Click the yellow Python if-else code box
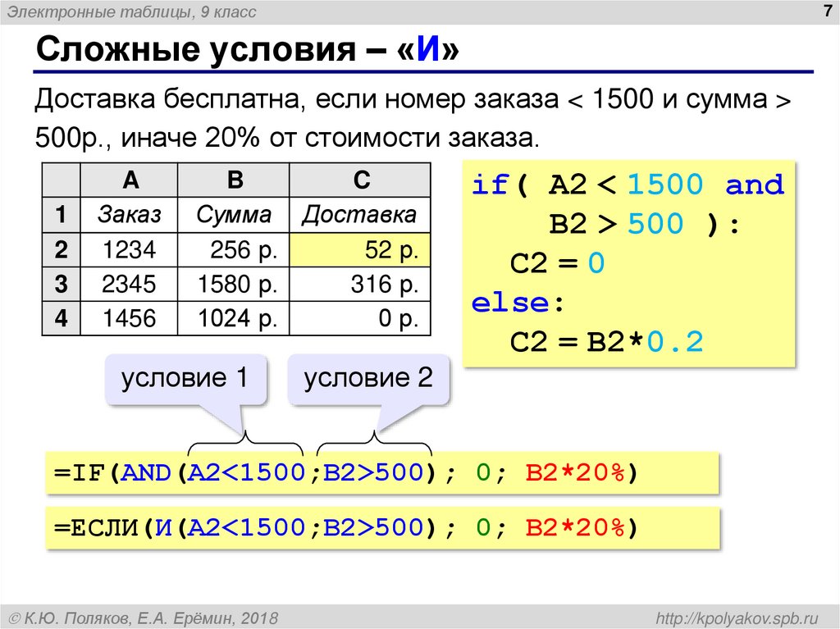Viewport: 840px width, 629px height. pos(629,260)
